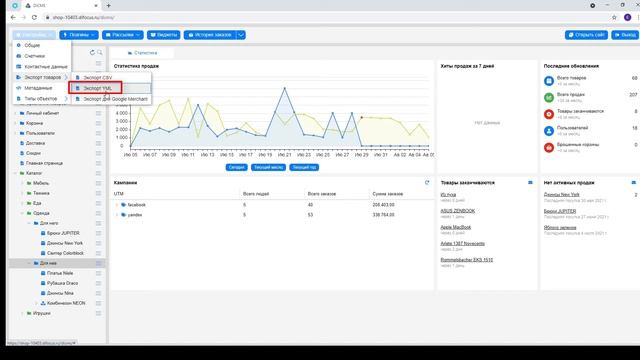This screenshot has width=640, height=360.
Task: Select Личный кабинет tree folder
Action: (42, 113)
